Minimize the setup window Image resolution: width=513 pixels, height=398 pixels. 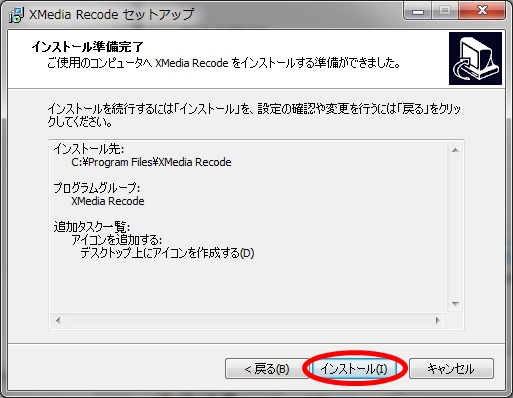tap(418, 11)
